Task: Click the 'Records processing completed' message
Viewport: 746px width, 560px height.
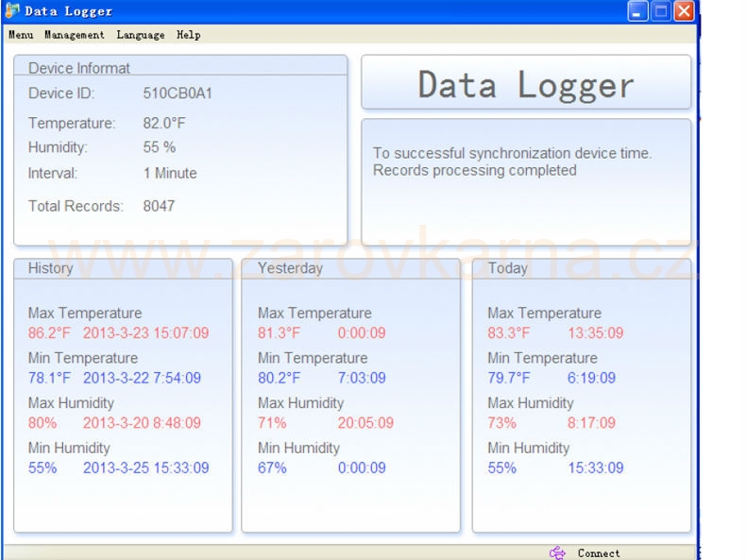Action: [474, 170]
